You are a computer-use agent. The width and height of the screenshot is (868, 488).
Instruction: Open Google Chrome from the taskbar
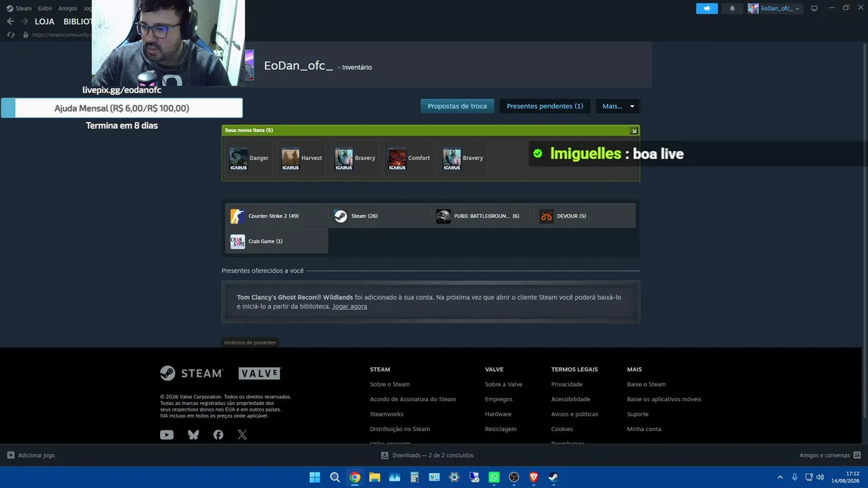[x=355, y=477]
